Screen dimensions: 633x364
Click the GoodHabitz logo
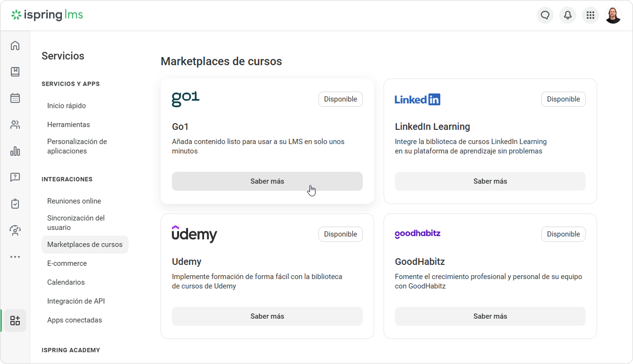(418, 234)
